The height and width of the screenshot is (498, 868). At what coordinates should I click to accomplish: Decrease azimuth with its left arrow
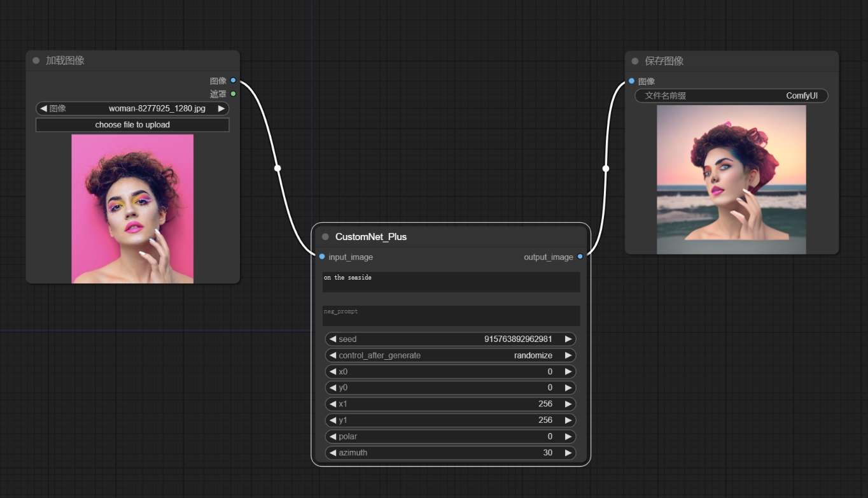pyautogui.click(x=333, y=453)
